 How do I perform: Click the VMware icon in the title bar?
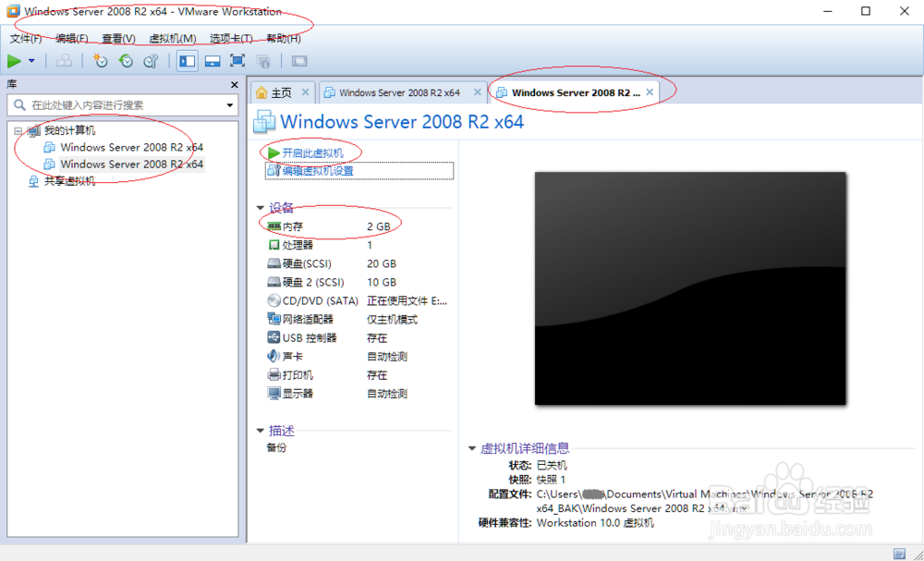point(13,11)
